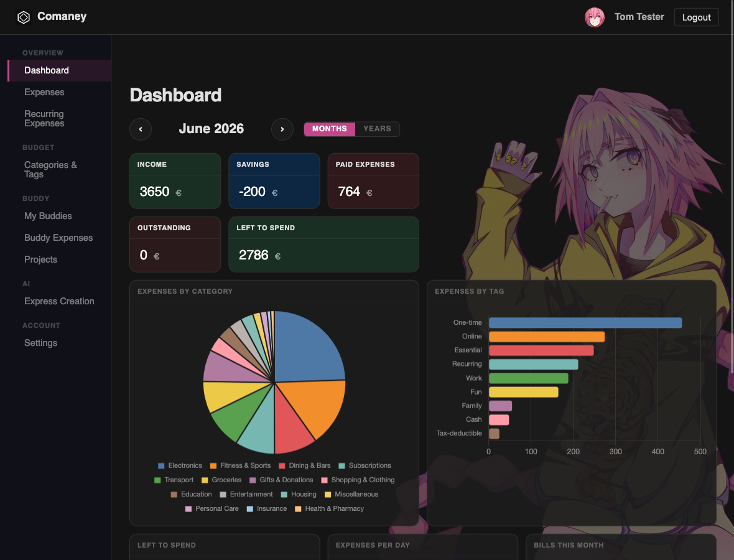Click the One-time tag bar

tap(585, 322)
